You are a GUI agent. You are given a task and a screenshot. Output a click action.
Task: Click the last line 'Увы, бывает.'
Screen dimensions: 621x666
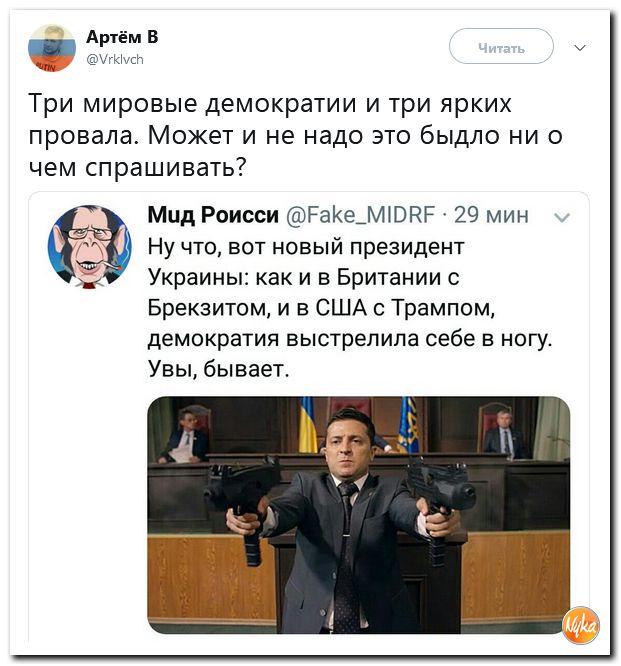(x=217, y=370)
